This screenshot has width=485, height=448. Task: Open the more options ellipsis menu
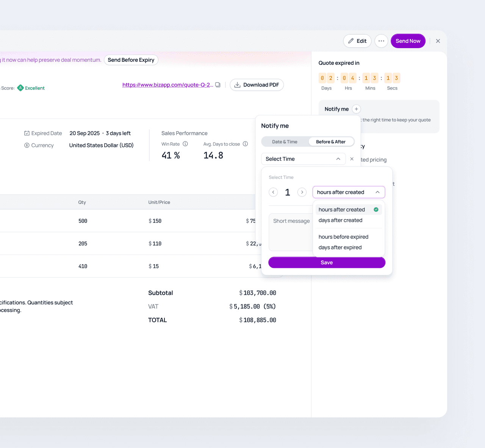click(x=381, y=41)
